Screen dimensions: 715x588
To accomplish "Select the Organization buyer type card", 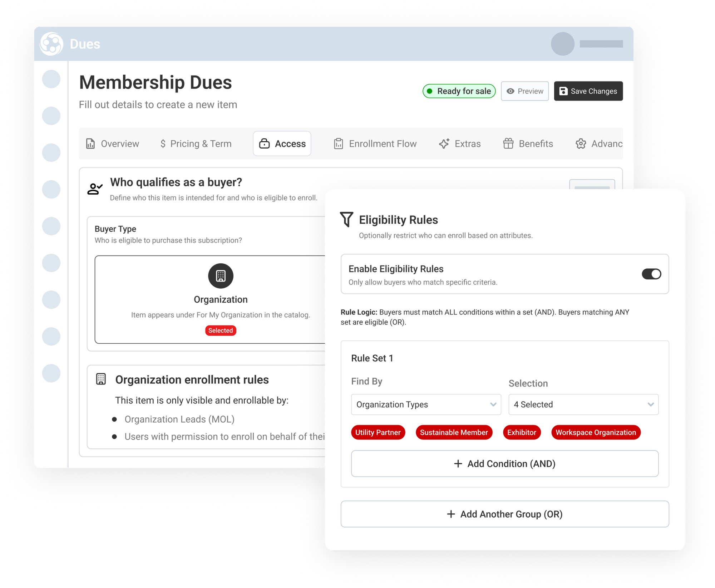I will point(210,299).
